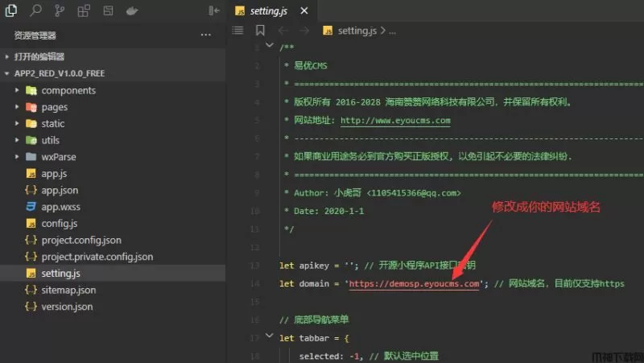
Task: Open app.json in the file tree
Action: point(60,190)
